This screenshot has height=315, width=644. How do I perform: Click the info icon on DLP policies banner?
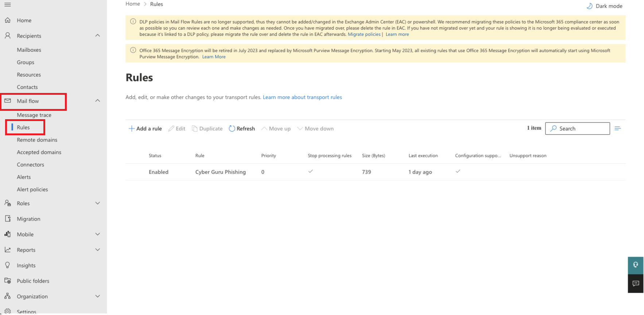pyautogui.click(x=133, y=22)
